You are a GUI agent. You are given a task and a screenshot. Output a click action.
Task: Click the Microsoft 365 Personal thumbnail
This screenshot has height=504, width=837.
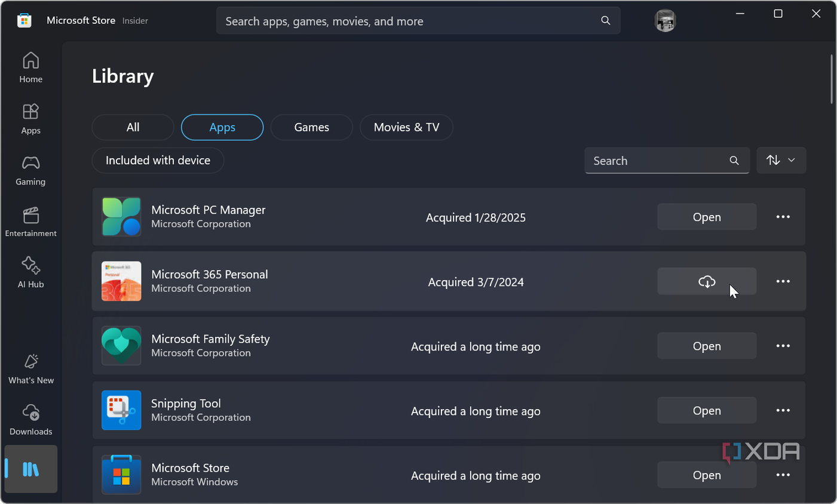(x=121, y=281)
